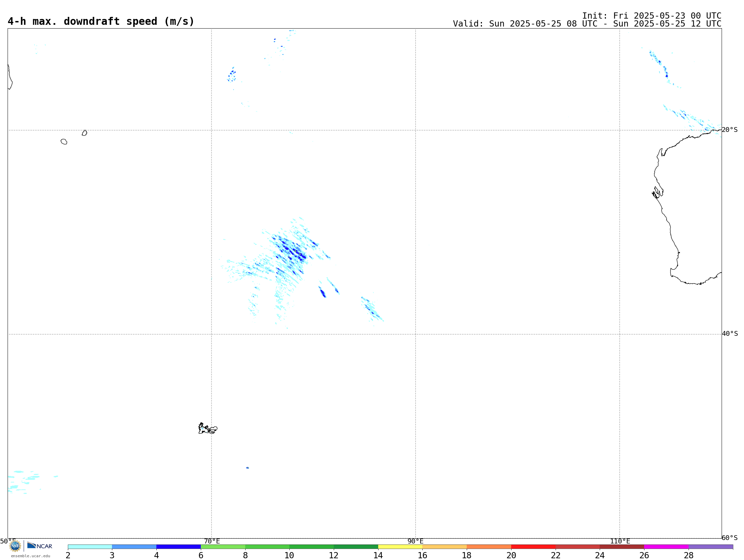This screenshot has height=560, width=744.
Task: Click the magenta 26–28 colorbar swatch
Action: pos(666,547)
